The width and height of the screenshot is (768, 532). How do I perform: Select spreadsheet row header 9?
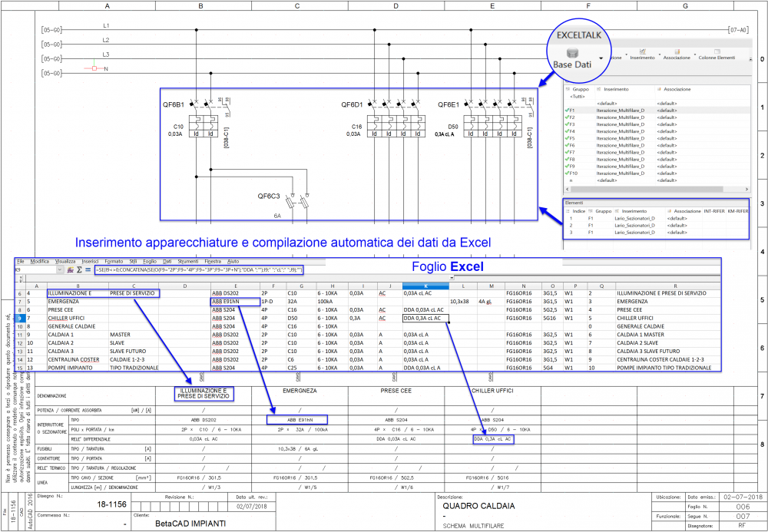[20, 318]
